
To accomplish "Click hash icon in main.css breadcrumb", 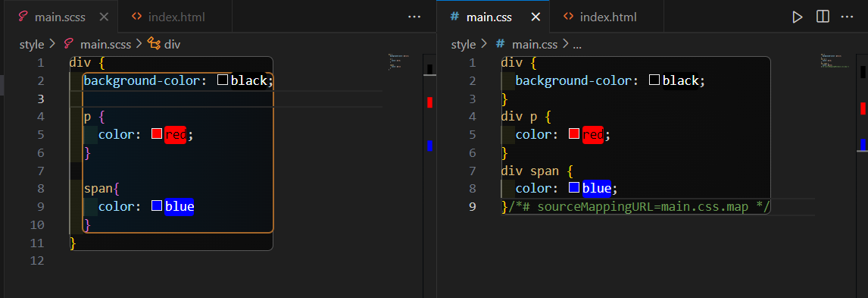I will (500, 44).
